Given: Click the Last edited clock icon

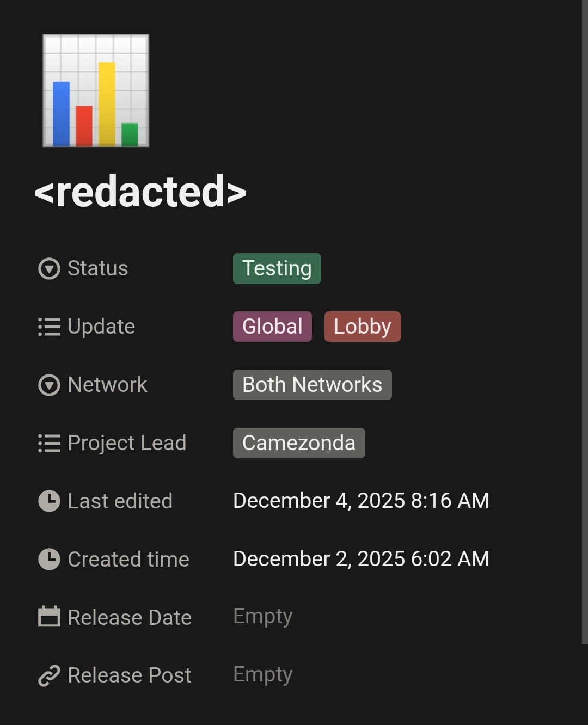Looking at the screenshot, I should point(49,501).
